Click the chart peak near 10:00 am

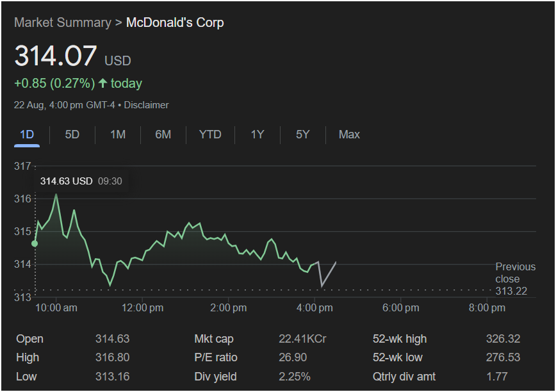tap(56, 194)
